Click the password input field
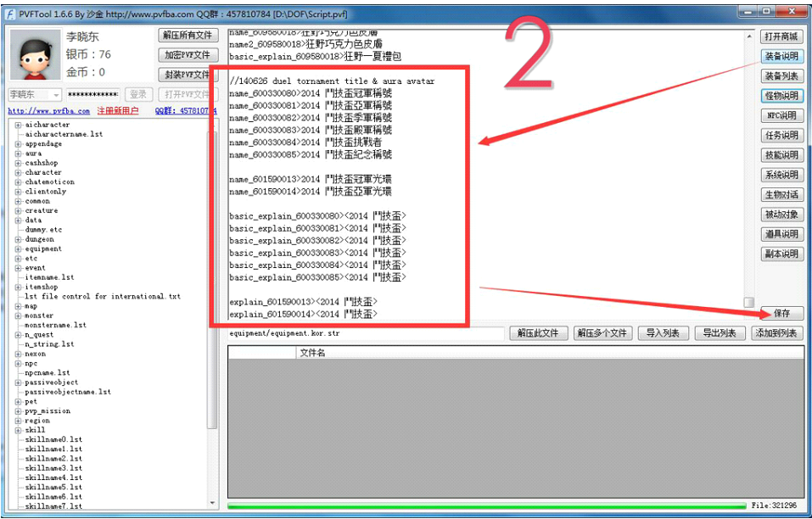The image size is (812, 519). 92,95
